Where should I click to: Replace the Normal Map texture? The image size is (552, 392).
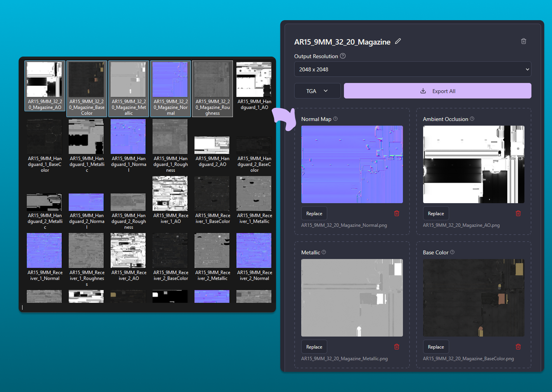click(x=314, y=214)
